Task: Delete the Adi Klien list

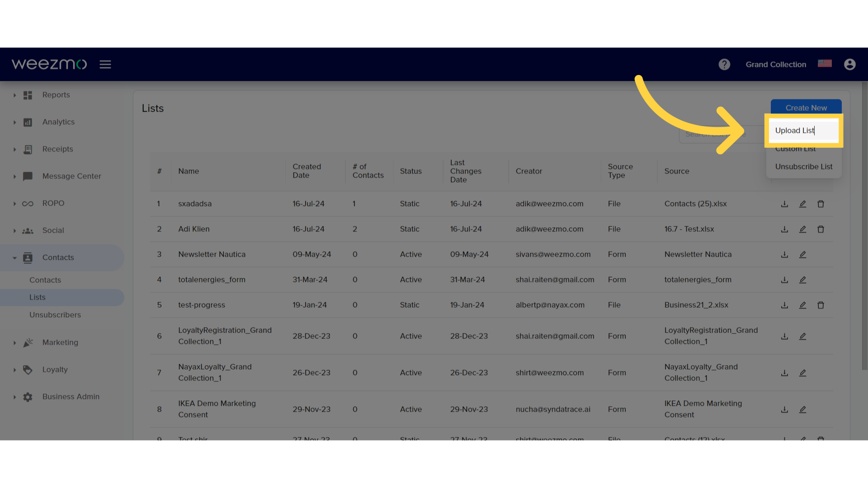Action: coord(821,229)
